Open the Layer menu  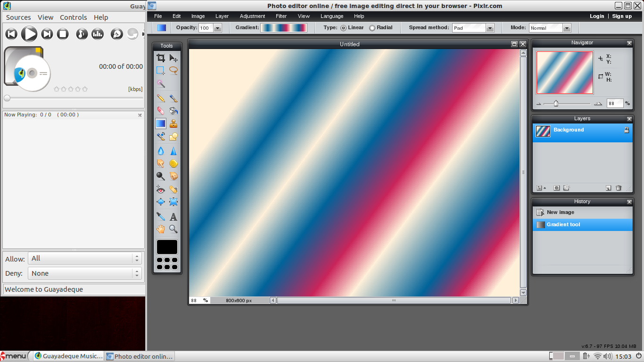[x=222, y=16]
